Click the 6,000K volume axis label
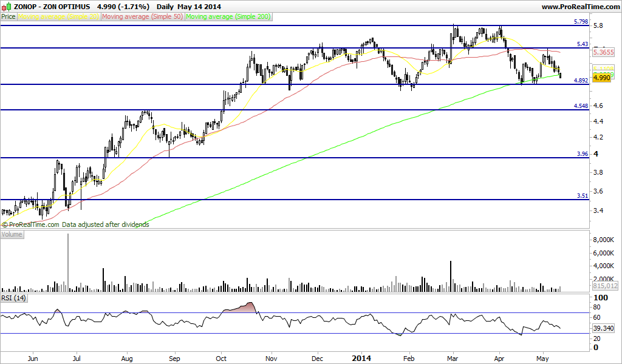Screen dimensions: 622x364 (x=604, y=253)
